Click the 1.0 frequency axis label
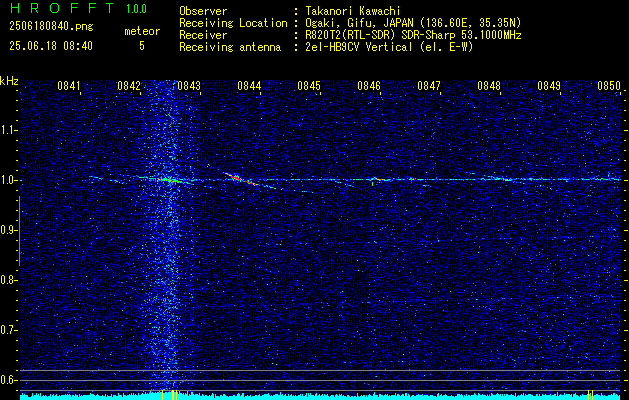Screen dimensions: 629x400 pyautogui.click(x=8, y=180)
